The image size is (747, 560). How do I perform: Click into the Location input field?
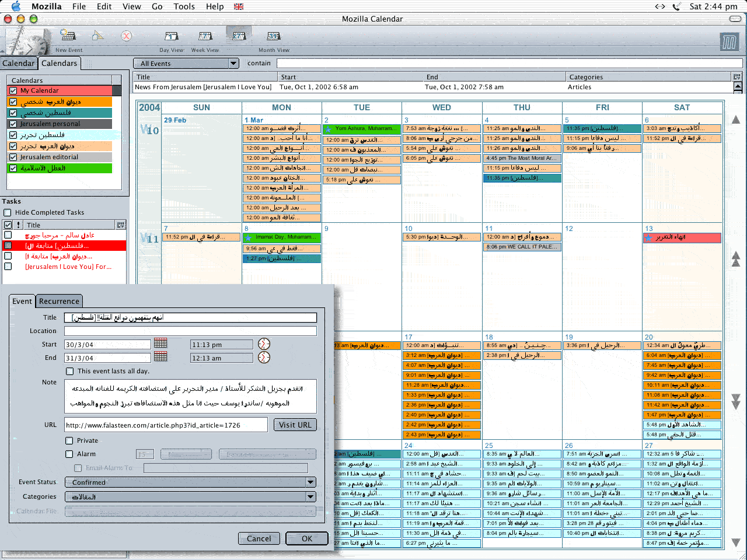[x=190, y=331]
